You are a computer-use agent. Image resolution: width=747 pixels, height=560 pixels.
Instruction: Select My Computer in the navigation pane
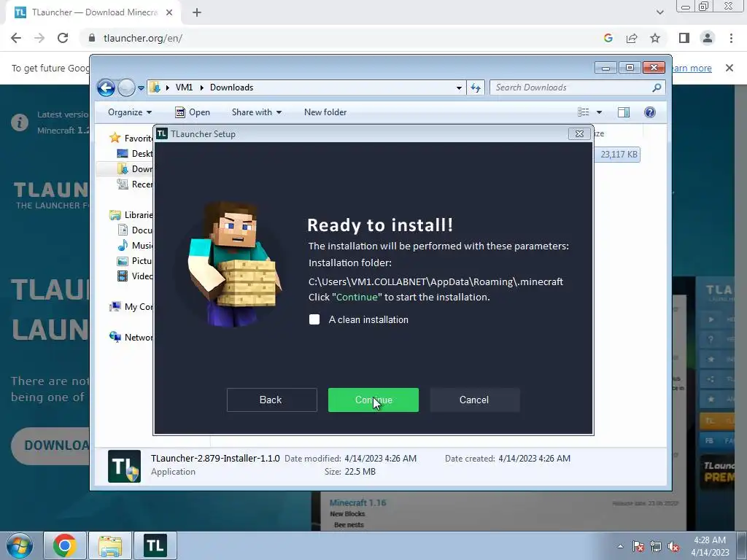pos(131,307)
